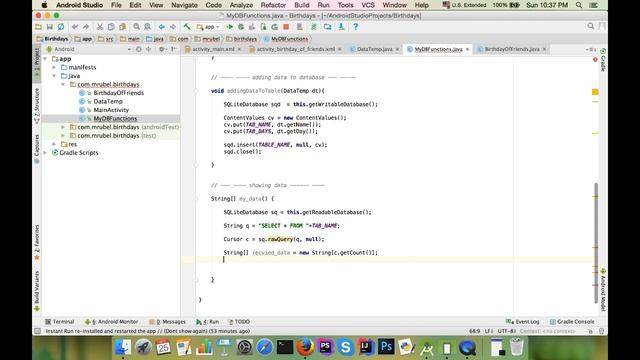Select MyDBFunctions class in project tree

(115, 119)
